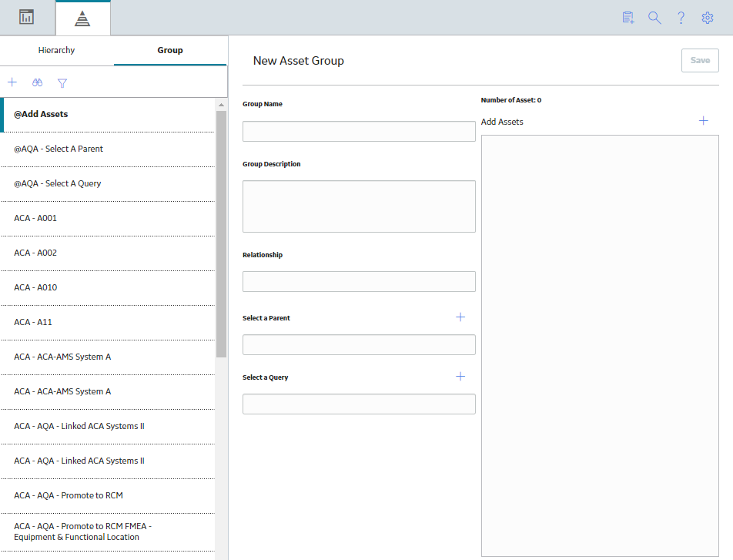The width and height of the screenshot is (733, 560).
Task: Open the dashboard chart tab
Action: [27, 17]
